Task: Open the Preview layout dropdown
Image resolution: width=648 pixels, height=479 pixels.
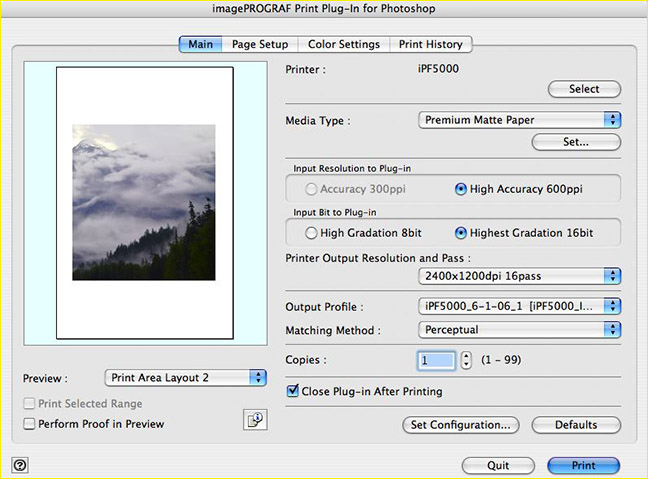Action: [185, 378]
